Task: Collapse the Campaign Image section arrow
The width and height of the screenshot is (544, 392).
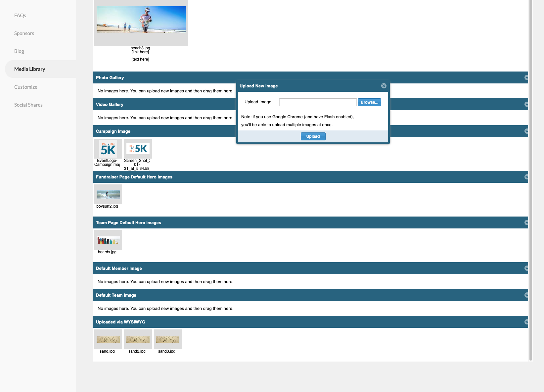Action: 526,131
